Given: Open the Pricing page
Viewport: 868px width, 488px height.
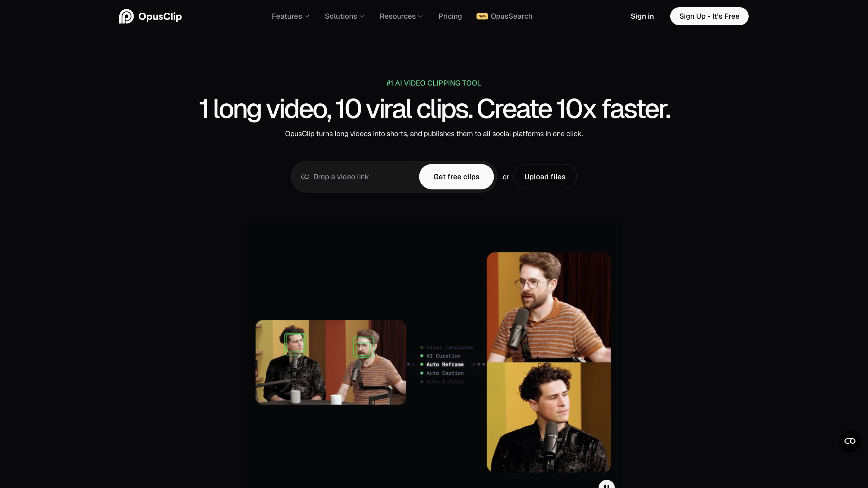Looking at the screenshot, I should pyautogui.click(x=450, y=16).
